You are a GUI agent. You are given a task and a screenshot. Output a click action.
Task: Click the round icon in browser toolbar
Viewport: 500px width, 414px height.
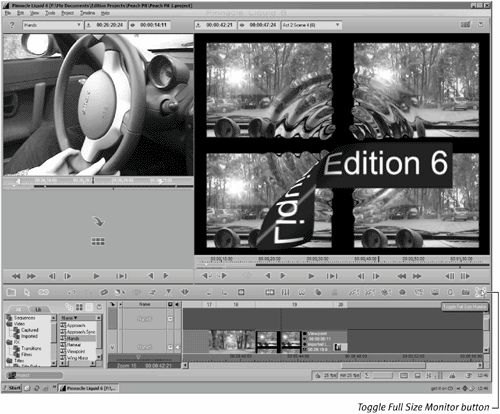click(x=99, y=307)
